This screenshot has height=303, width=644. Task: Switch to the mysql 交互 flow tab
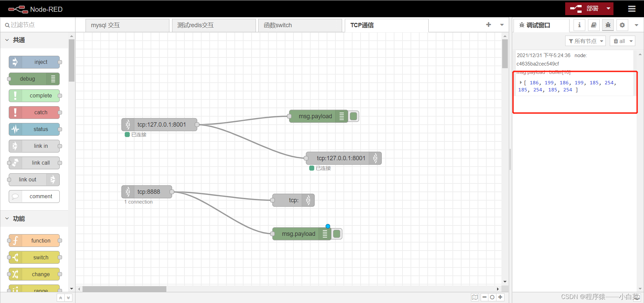(127, 26)
